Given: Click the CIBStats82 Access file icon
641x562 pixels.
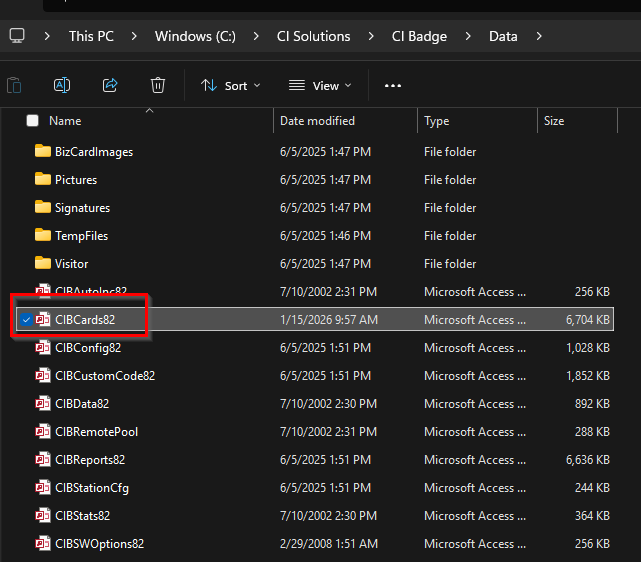Looking at the screenshot, I should [x=43, y=515].
